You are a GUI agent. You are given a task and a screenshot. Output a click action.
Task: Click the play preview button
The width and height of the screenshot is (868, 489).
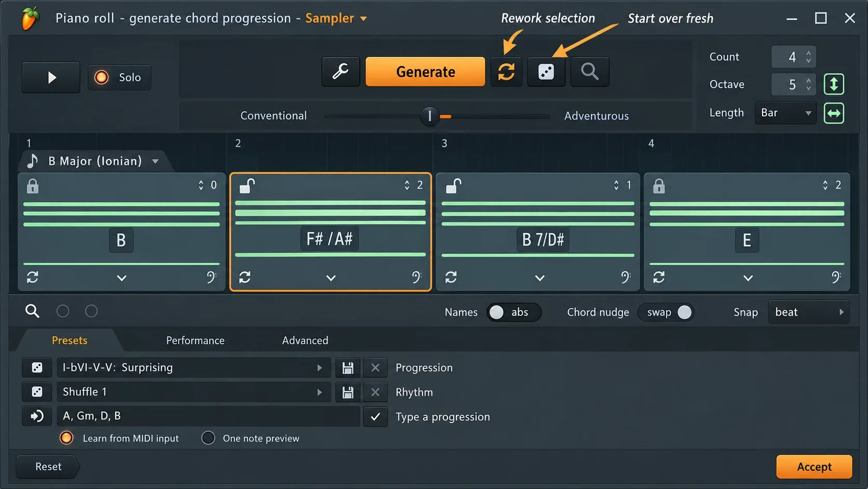tap(51, 77)
